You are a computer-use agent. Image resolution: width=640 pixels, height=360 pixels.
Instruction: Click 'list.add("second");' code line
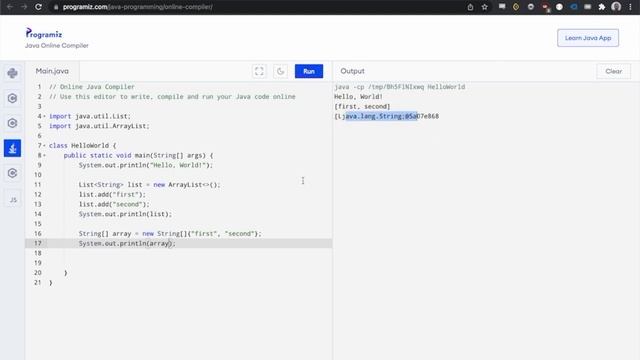(114, 204)
